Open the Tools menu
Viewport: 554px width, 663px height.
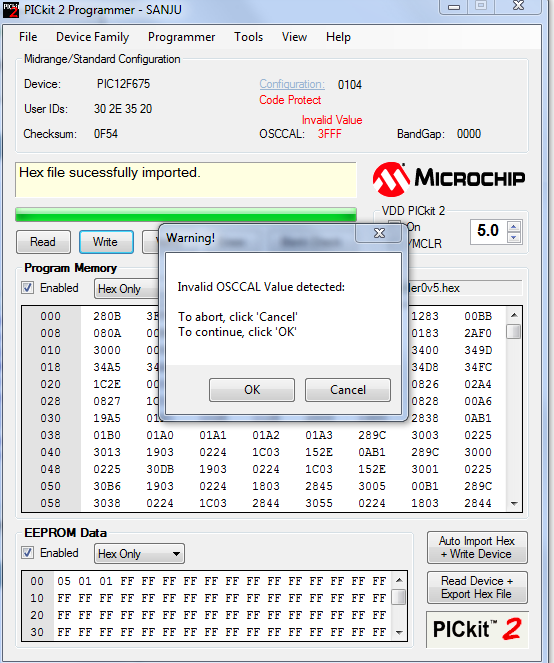point(249,37)
